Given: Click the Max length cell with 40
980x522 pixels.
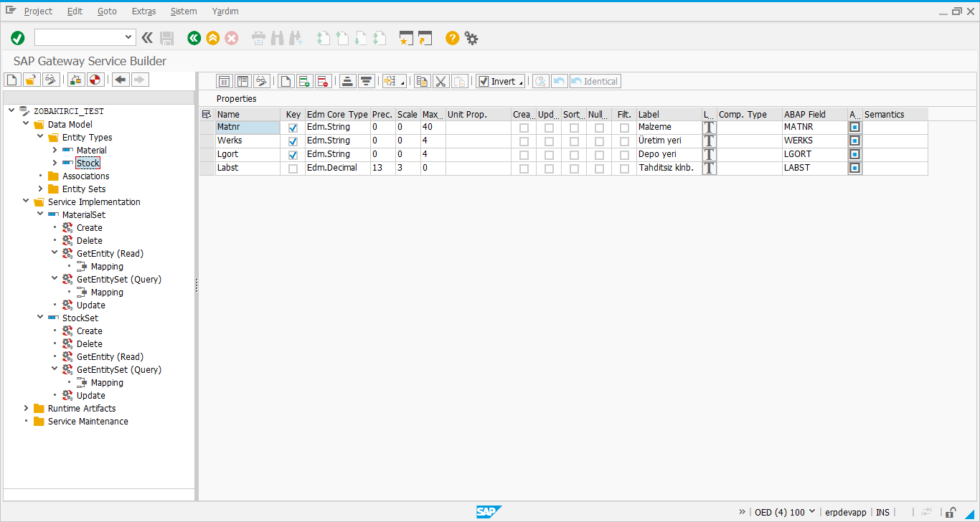Looking at the screenshot, I should 433,127.
